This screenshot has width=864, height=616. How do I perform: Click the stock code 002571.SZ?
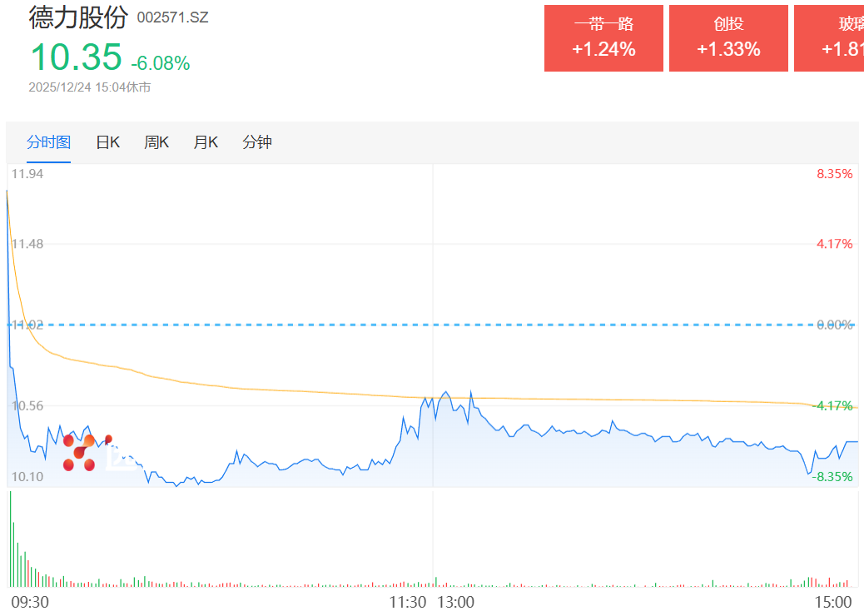[x=172, y=17]
